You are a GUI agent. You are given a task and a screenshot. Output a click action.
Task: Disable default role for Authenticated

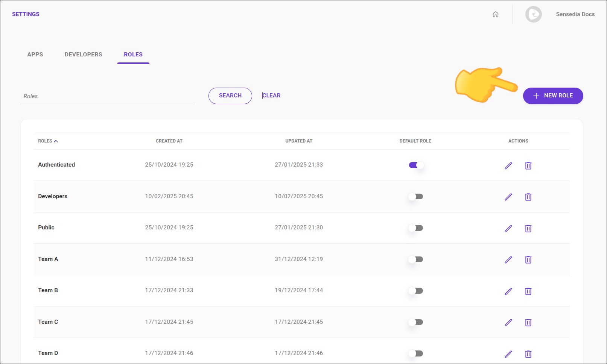click(415, 165)
